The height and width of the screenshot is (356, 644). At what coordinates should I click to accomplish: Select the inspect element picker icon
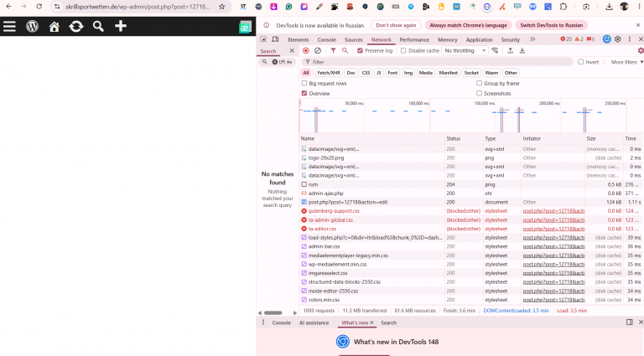tap(263, 39)
